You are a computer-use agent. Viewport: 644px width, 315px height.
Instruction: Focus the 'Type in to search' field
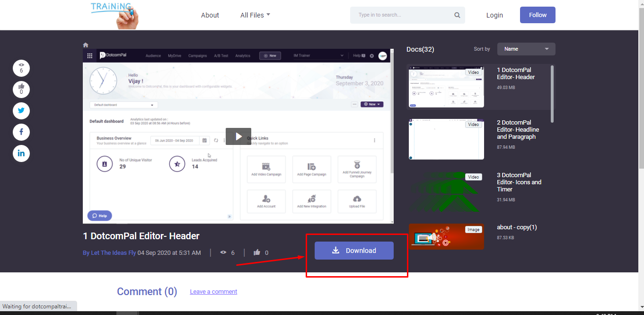coord(402,15)
